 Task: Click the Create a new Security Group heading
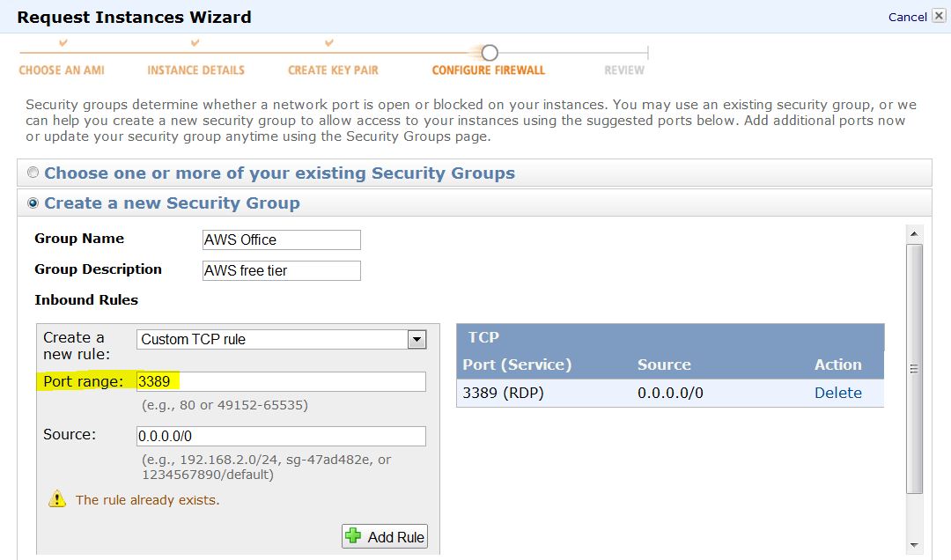click(x=173, y=203)
